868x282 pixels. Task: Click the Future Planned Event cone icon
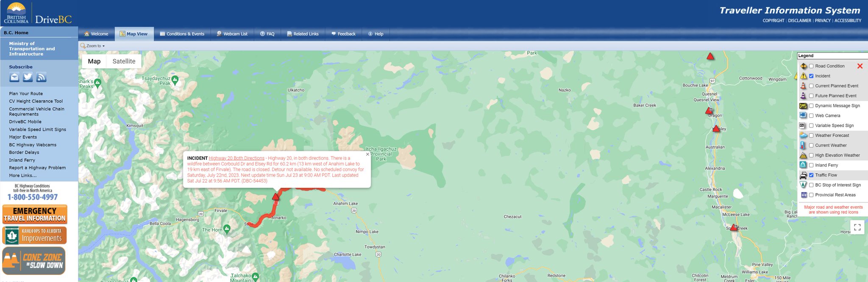click(803, 96)
